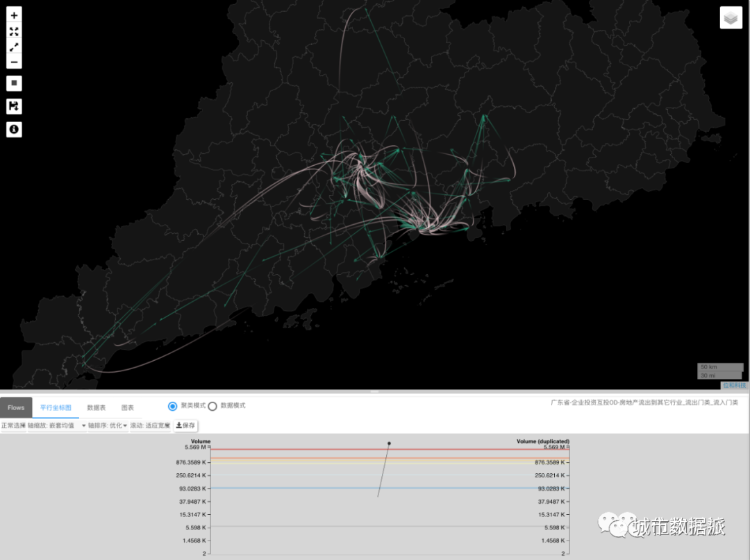Click the diagonal expand arrows icon
The height and width of the screenshot is (560, 750).
coord(14,46)
